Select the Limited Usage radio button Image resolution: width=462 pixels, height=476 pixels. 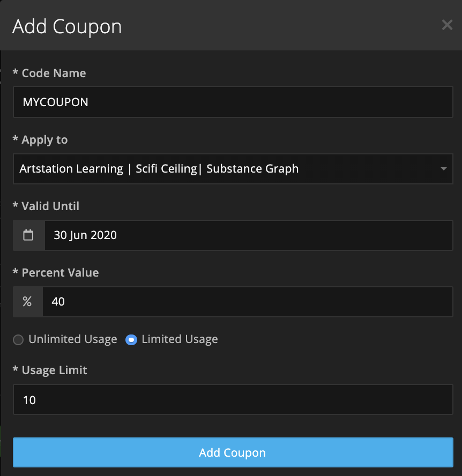[131, 340]
